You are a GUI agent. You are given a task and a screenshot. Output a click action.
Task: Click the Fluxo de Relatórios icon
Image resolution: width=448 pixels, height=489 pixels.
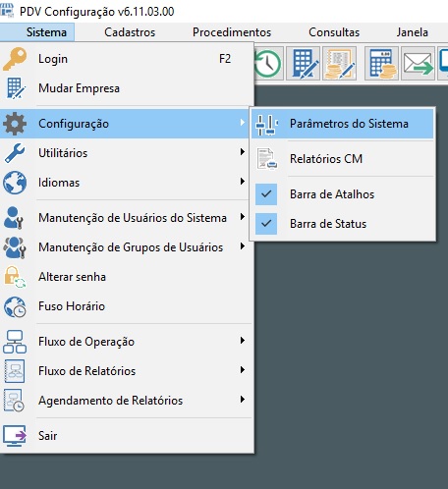tap(15, 371)
